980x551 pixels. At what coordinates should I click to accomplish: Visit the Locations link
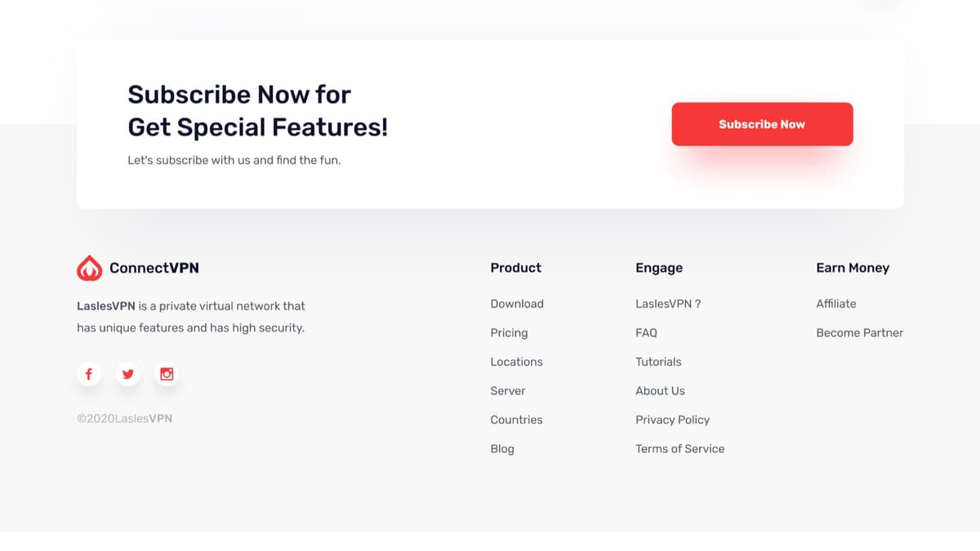(x=516, y=362)
